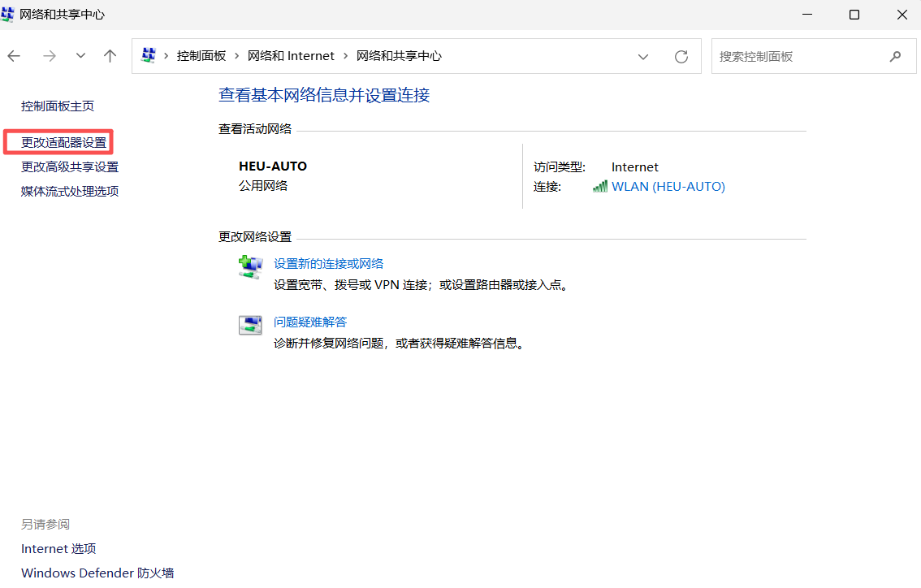Open the recent locations dropdown chevron
The width and height of the screenshot is (921, 588).
click(x=80, y=56)
